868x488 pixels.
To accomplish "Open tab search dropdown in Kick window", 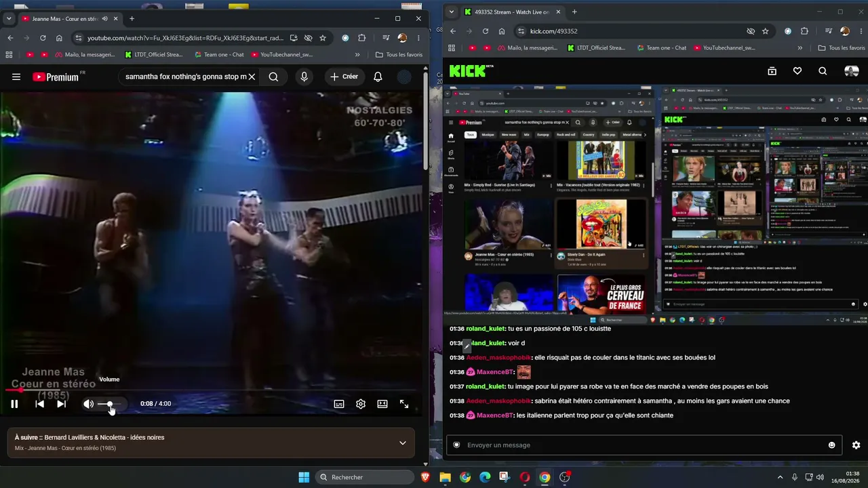I will 452,12.
